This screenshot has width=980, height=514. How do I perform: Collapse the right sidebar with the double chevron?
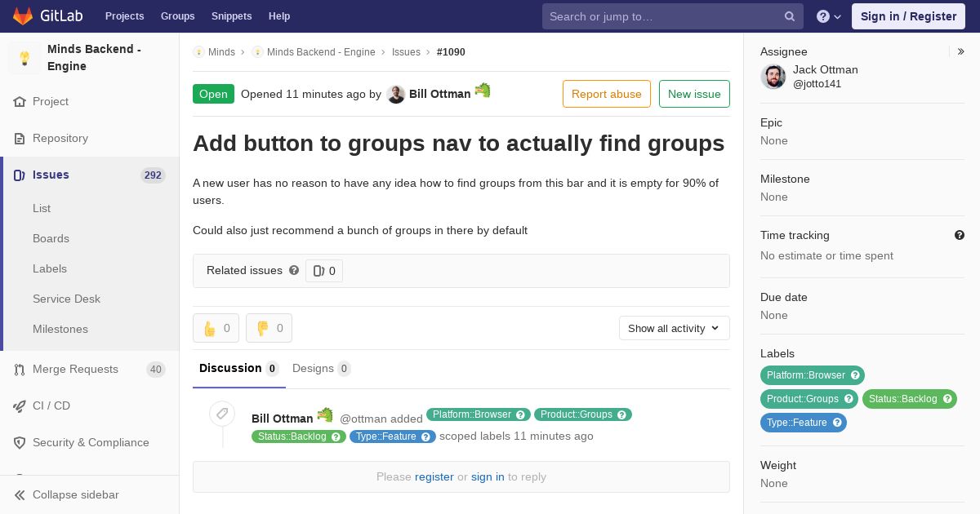(961, 51)
